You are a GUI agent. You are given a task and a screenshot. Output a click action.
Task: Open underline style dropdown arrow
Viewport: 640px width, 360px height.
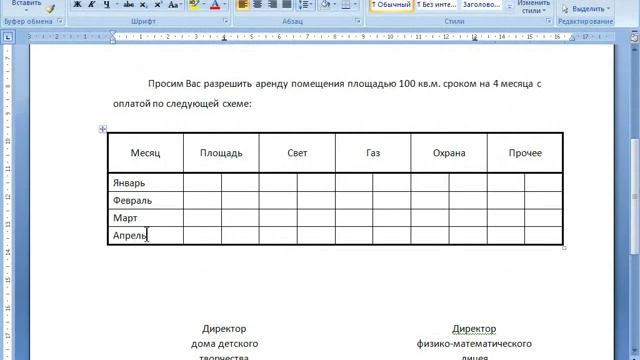[117, 4]
